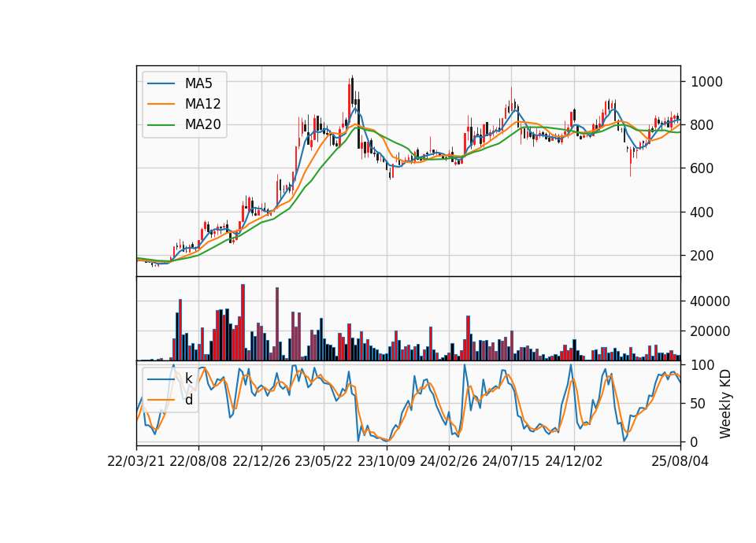
Task: Click the 24/02/26 date tick label
Action: coord(448,462)
